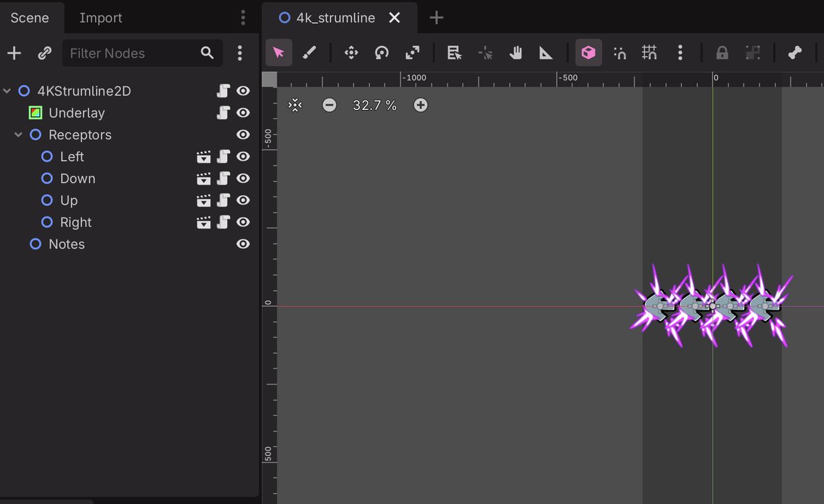Hide the Left receptor node
The width and height of the screenshot is (824, 504).
[243, 157]
